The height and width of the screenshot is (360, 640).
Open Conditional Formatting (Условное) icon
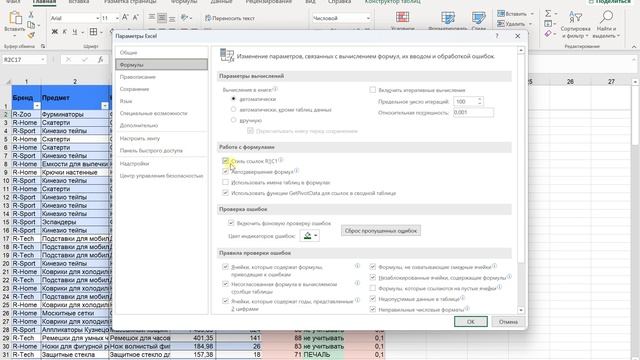coord(402,18)
